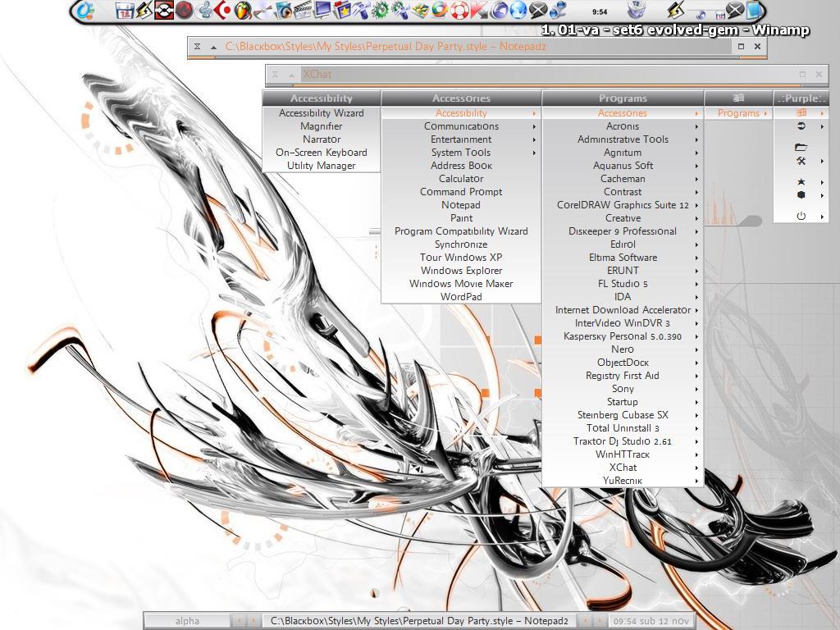The height and width of the screenshot is (630, 840).
Task: Click the green gear icon in dock
Action: coord(381,10)
